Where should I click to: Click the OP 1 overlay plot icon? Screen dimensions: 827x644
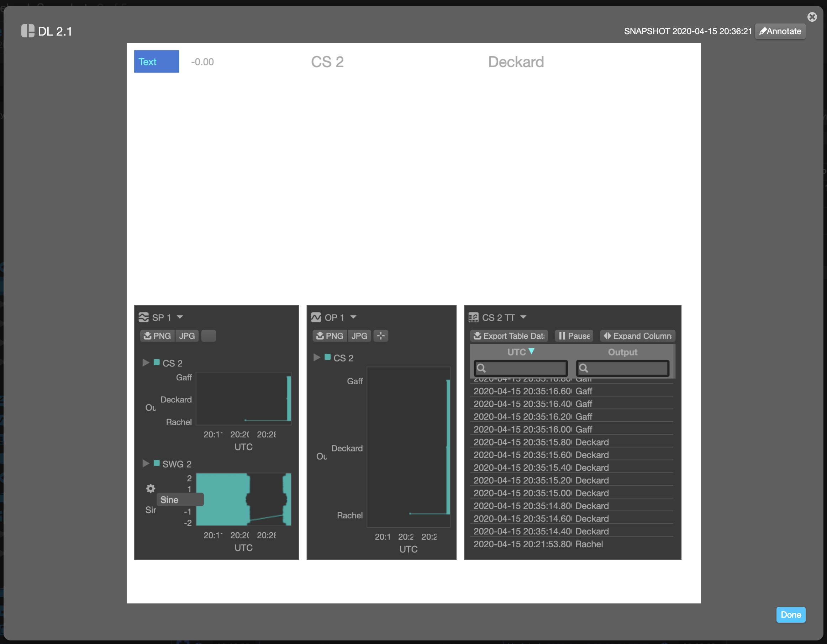(317, 317)
